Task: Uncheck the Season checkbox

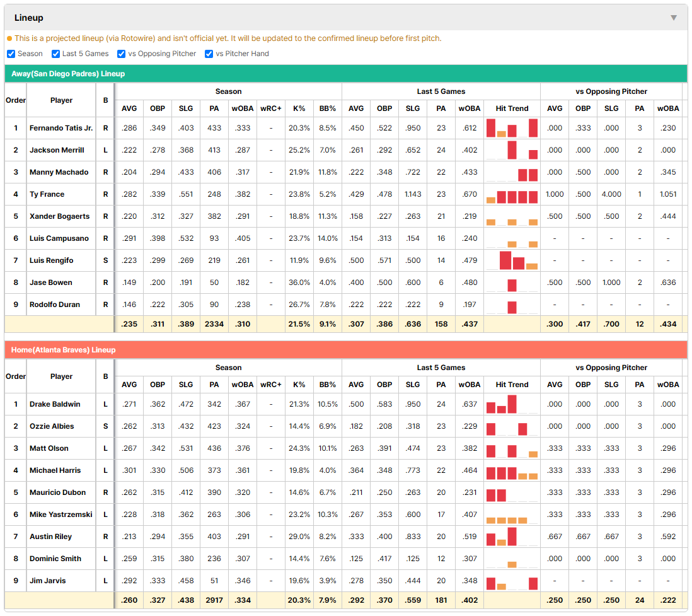Action: tap(11, 54)
